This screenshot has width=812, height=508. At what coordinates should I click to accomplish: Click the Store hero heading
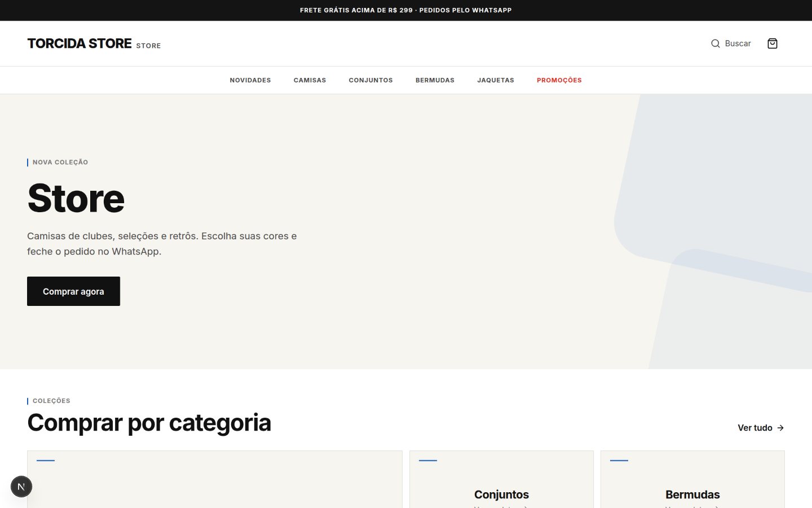coord(76,199)
